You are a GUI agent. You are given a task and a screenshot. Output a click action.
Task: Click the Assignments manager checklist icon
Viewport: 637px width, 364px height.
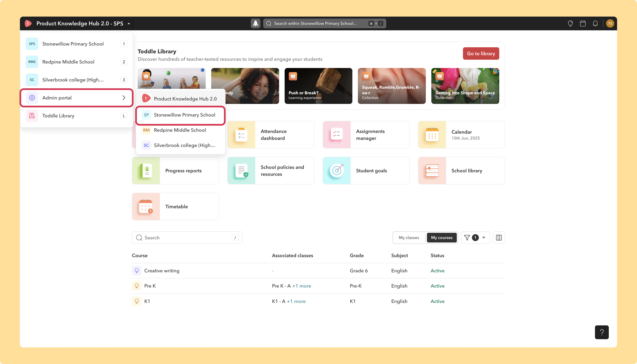point(337,135)
